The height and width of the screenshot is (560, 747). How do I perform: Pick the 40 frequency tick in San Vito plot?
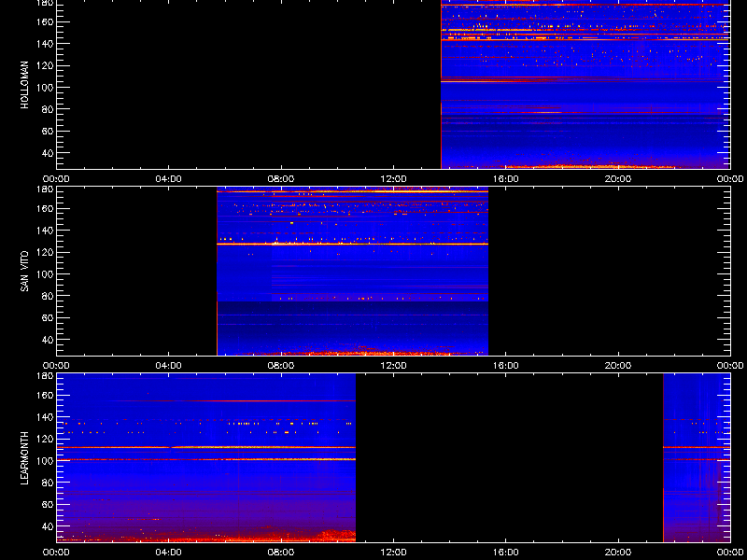(46, 340)
